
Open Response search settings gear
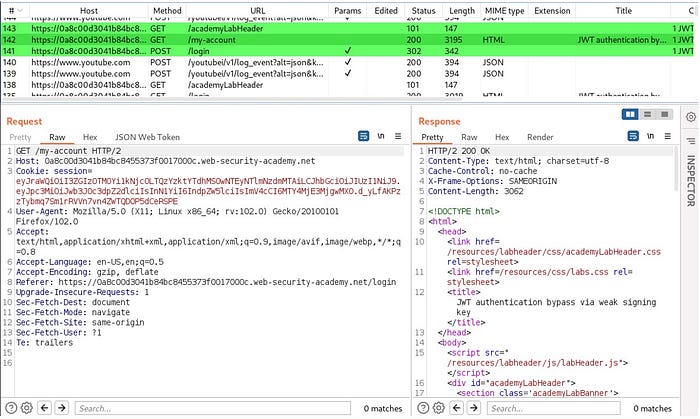coord(439,408)
